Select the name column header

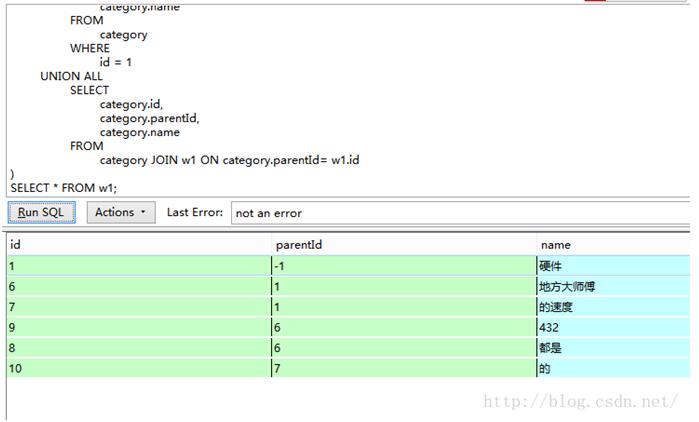(x=612, y=245)
